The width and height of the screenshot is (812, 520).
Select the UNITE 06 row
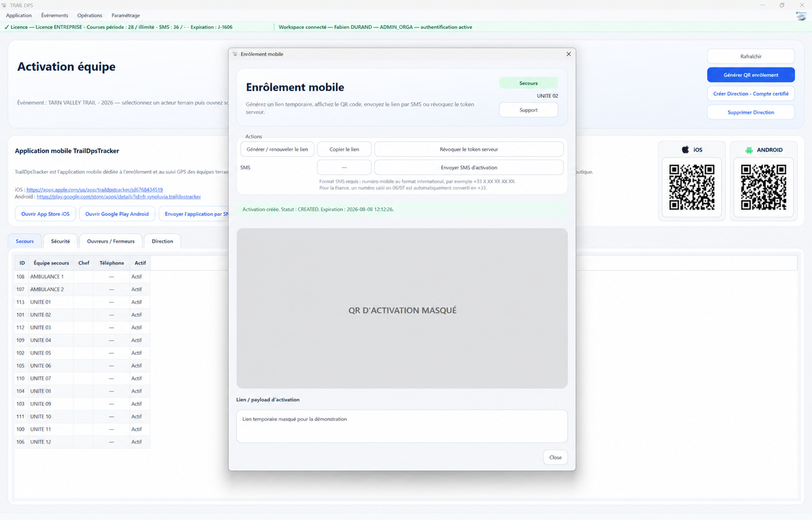(x=82, y=366)
